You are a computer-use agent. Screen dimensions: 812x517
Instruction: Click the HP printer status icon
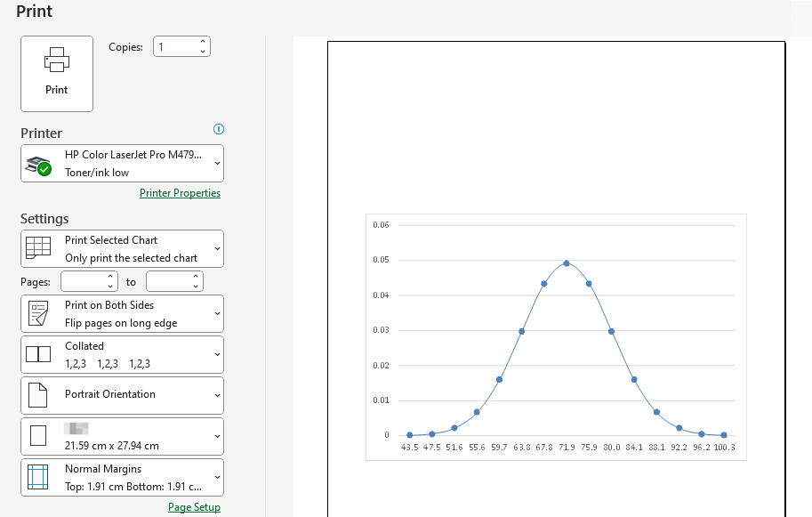tap(38, 165)
